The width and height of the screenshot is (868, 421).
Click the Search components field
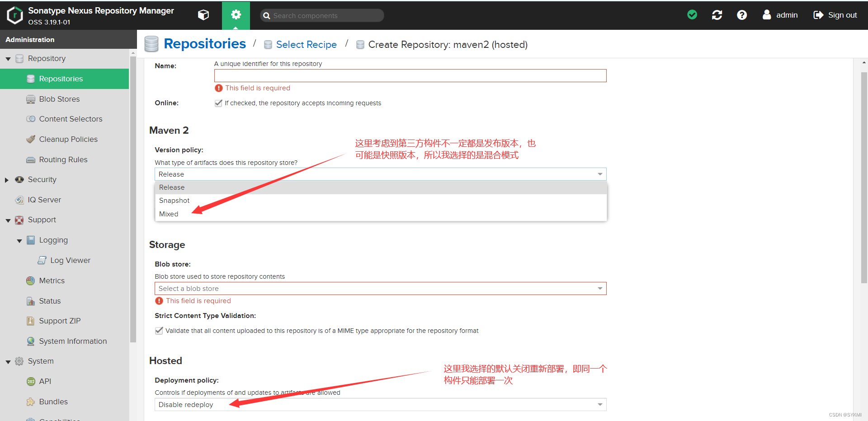point(322,15)
